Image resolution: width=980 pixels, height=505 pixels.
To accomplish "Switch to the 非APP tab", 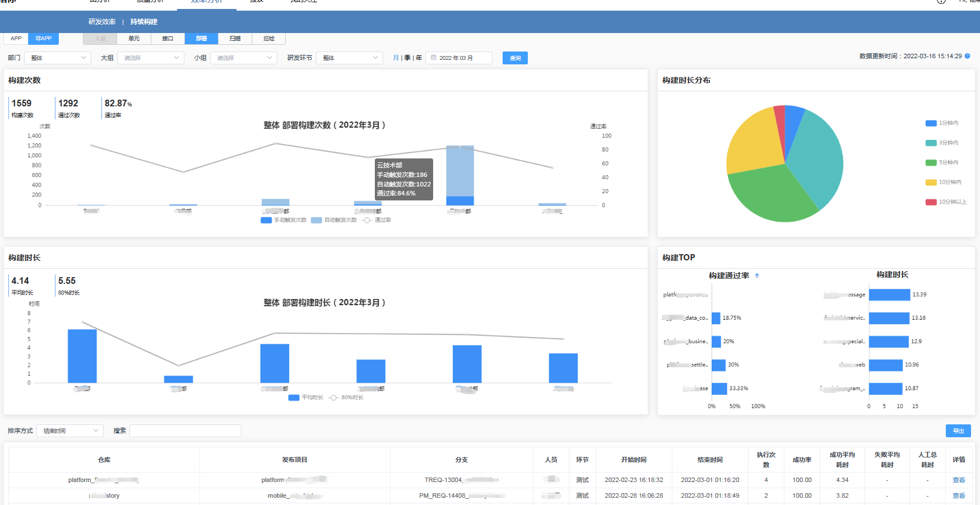I will click(44, 39).
